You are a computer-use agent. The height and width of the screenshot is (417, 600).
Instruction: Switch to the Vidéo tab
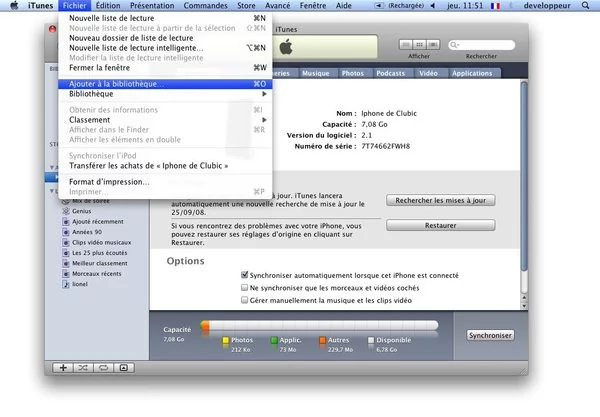[428, 73]
